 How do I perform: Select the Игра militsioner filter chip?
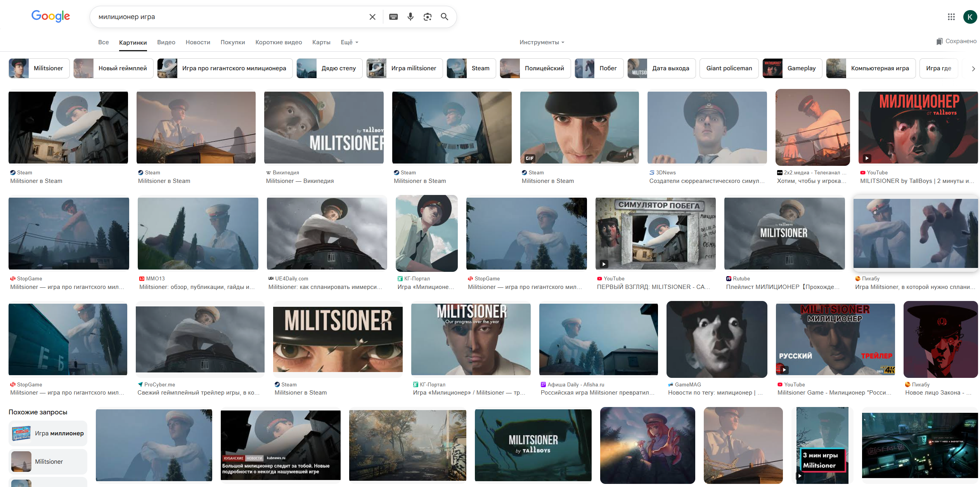pyautogui.click(x=405, y=68)
